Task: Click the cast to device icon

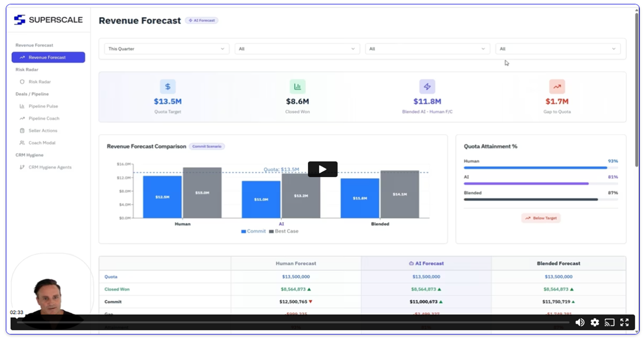Action: point(609,322)
